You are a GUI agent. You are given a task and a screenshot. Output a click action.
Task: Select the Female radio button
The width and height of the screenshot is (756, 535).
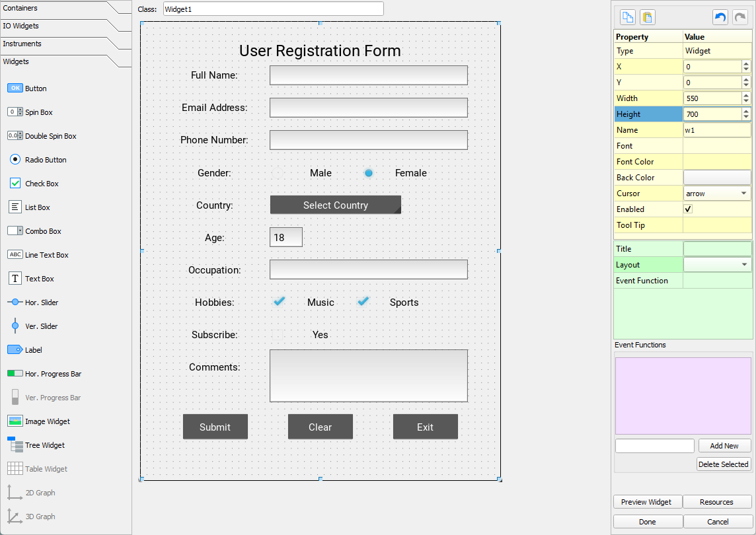click(369, 173)
